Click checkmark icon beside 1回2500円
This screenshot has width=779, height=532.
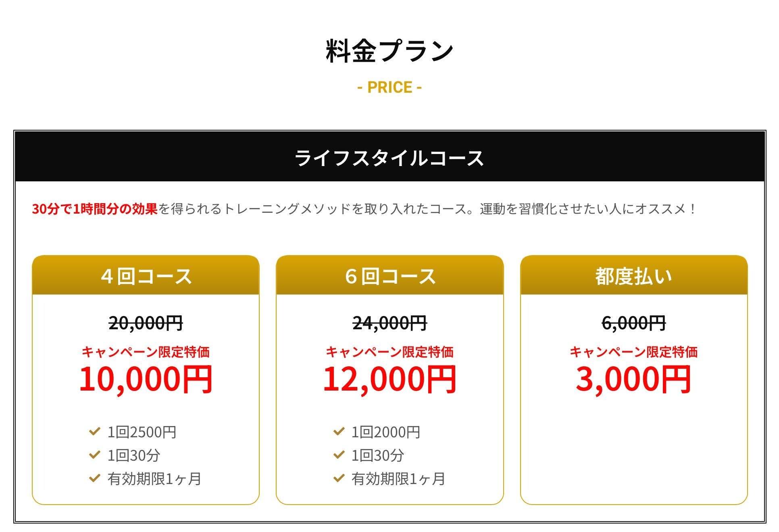pyautogui.click(x=94, y=432)
